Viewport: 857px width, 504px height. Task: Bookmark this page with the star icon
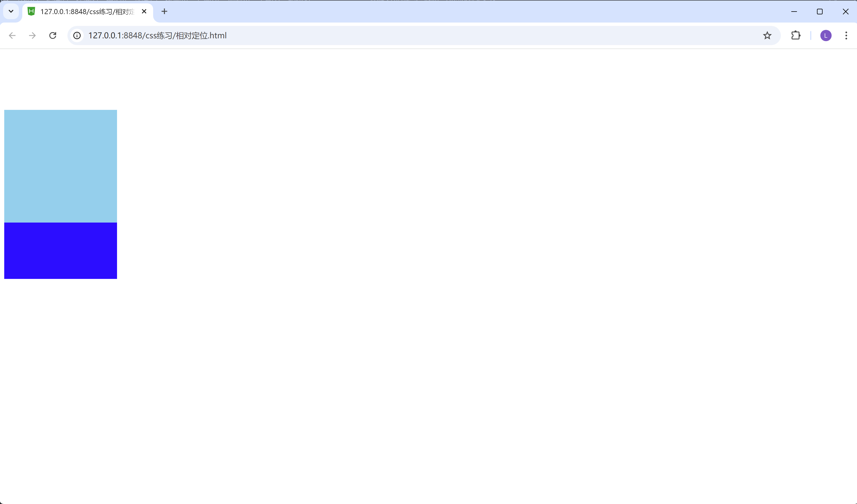click(x=767, y=35)
